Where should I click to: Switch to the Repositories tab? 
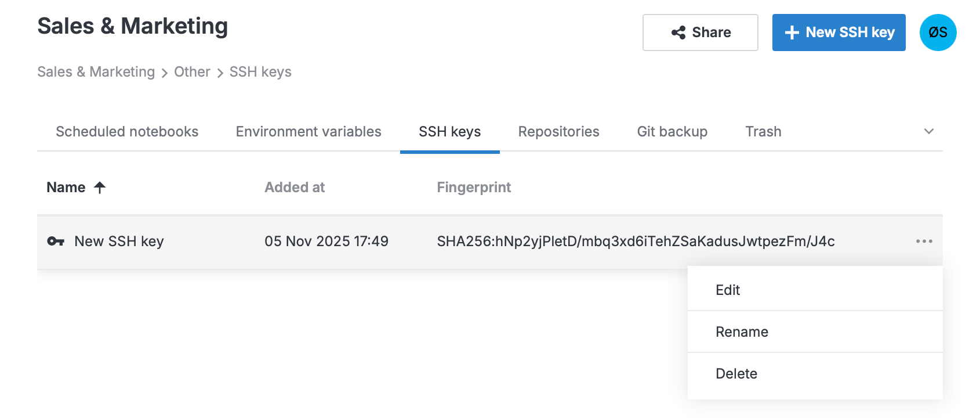click(x=558, y=131)
